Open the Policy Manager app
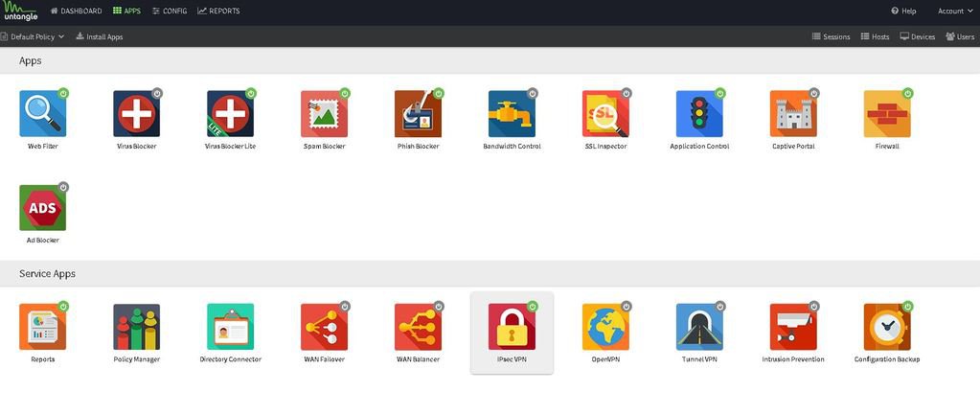The image size is (980, 415). 136,327
